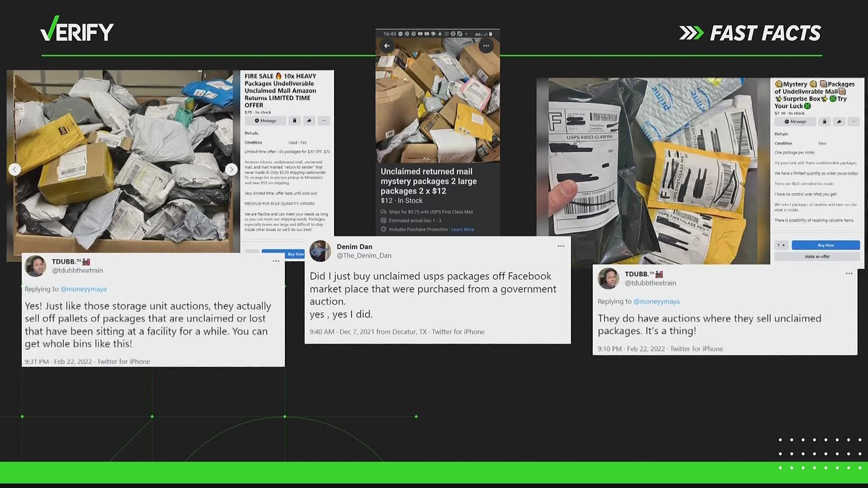
Task: Open more menu on Denim Dan tweet
Action: (x=561, y=246)
